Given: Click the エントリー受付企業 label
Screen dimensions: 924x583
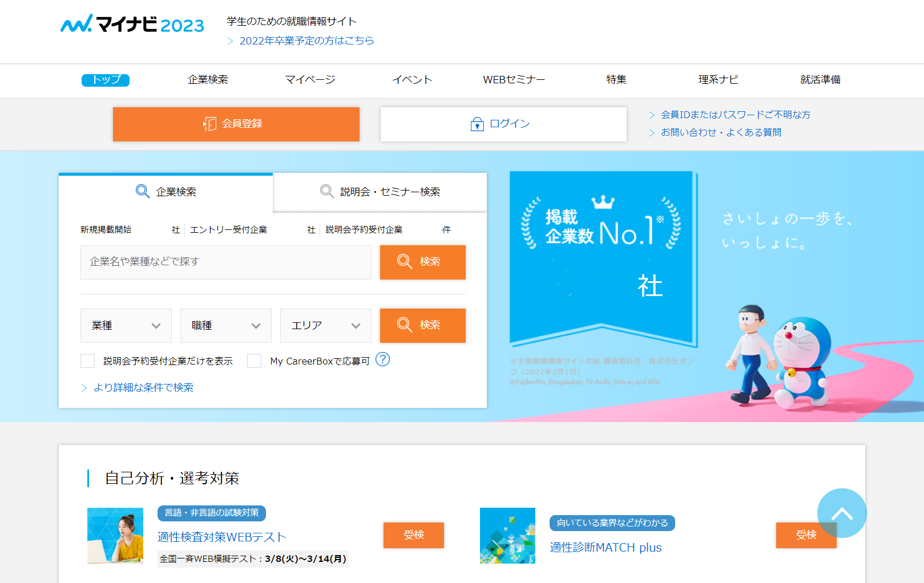Looking at the screenshot, I should (228, 230).
